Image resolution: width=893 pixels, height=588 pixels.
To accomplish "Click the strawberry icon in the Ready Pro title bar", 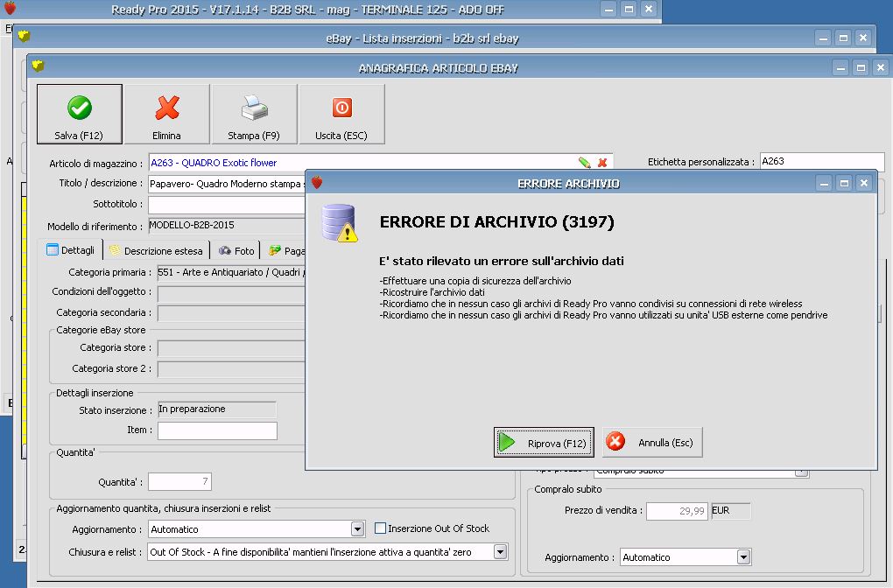I will click(10, 8).
